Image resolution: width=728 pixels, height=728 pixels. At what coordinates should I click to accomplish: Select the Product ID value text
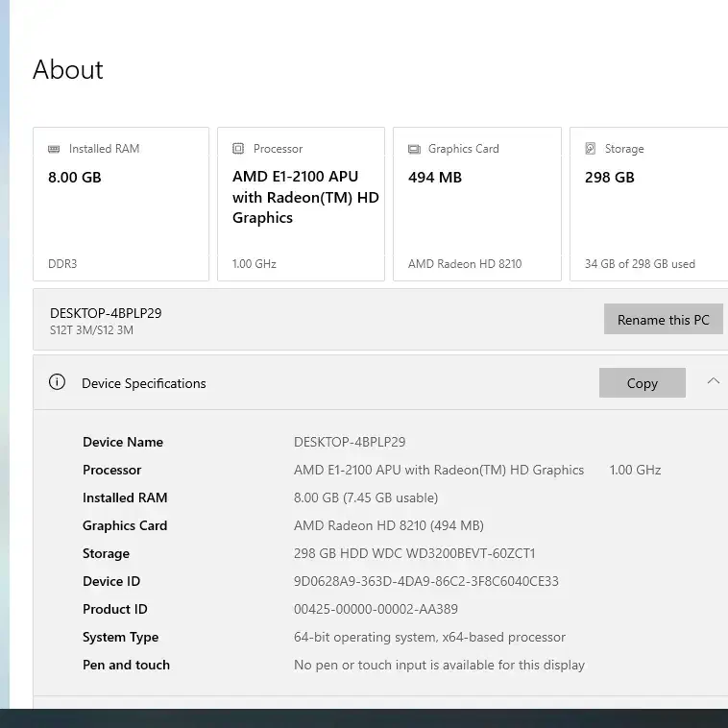tap(376, 609)
